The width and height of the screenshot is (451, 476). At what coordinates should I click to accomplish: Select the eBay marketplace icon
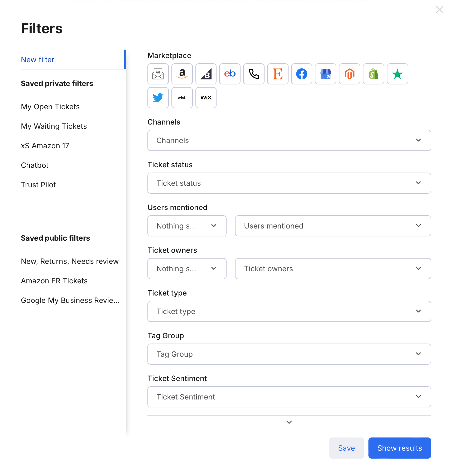230,74
